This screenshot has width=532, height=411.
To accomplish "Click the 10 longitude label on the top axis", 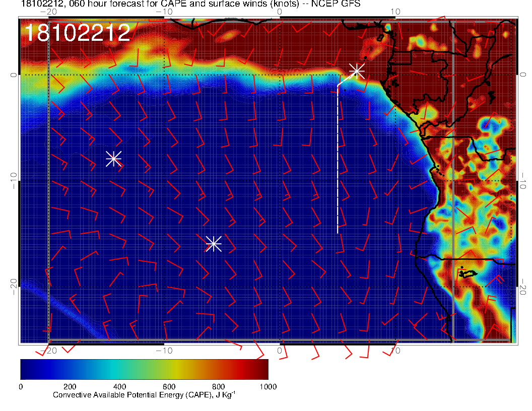I will coord(395,12).
